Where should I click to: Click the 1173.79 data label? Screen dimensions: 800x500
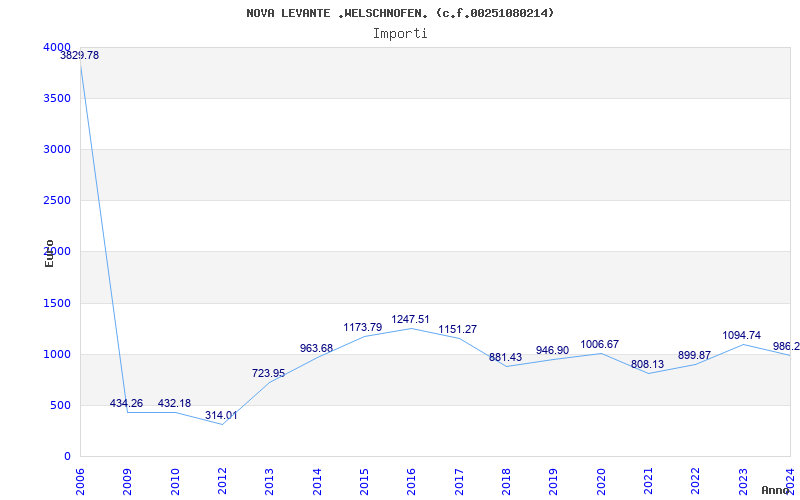(x=363, y=327)
